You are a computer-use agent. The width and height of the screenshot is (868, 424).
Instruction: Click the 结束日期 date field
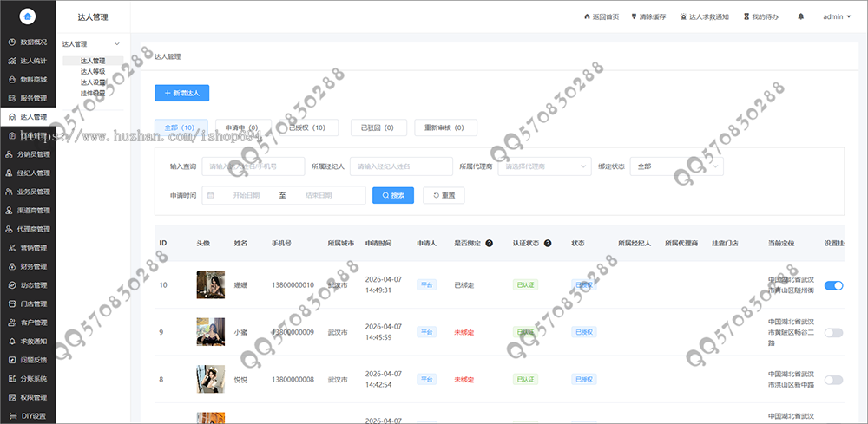[x=319, y=196]
